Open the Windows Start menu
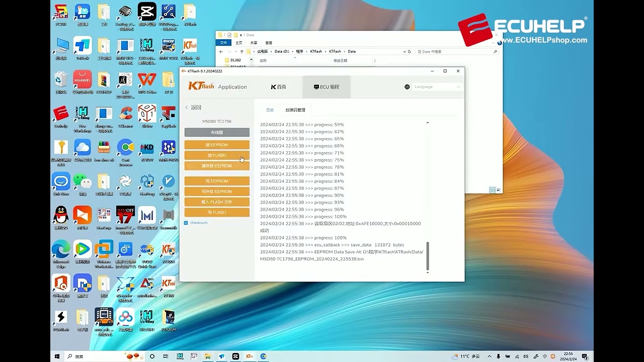The width and height of the screenshot is (644, 362). coord(57,356)
